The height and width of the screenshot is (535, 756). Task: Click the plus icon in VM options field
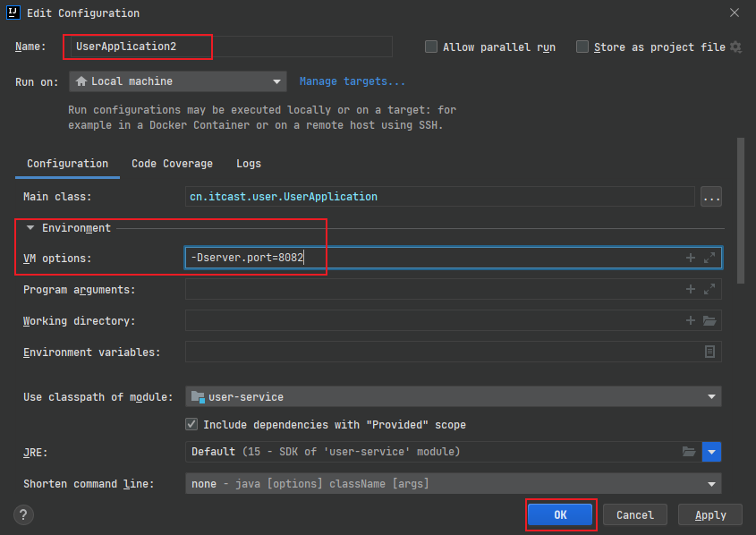point(690,258)
